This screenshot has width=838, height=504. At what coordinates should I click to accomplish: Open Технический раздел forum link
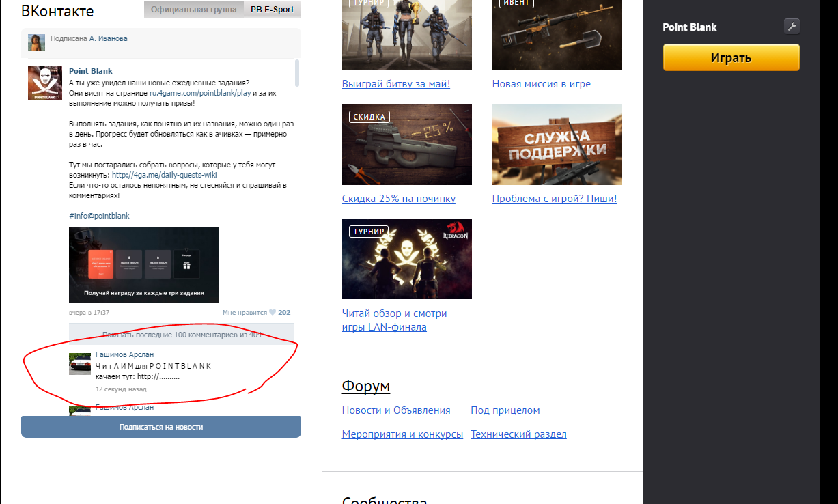518,434
